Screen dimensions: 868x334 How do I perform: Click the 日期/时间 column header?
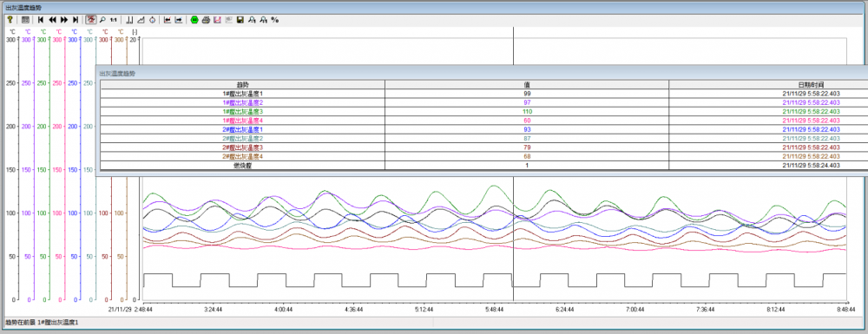tap(811, 85)
